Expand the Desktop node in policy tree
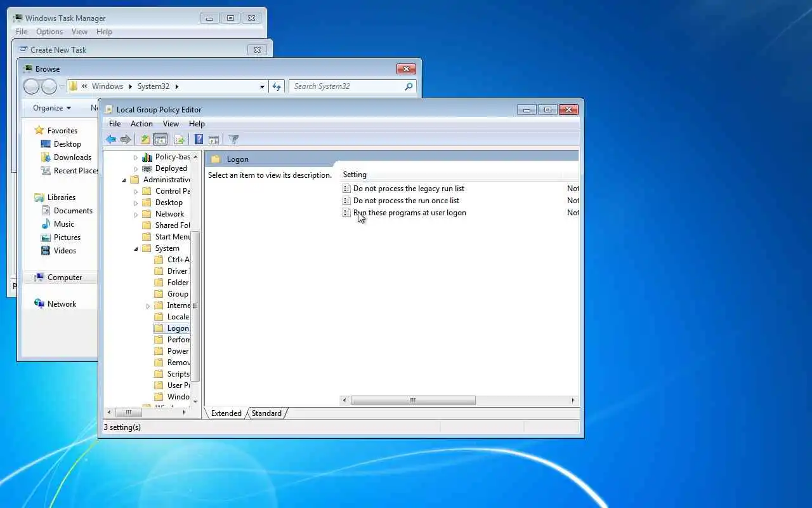812x508 pixels. click(x=136, y=203)
